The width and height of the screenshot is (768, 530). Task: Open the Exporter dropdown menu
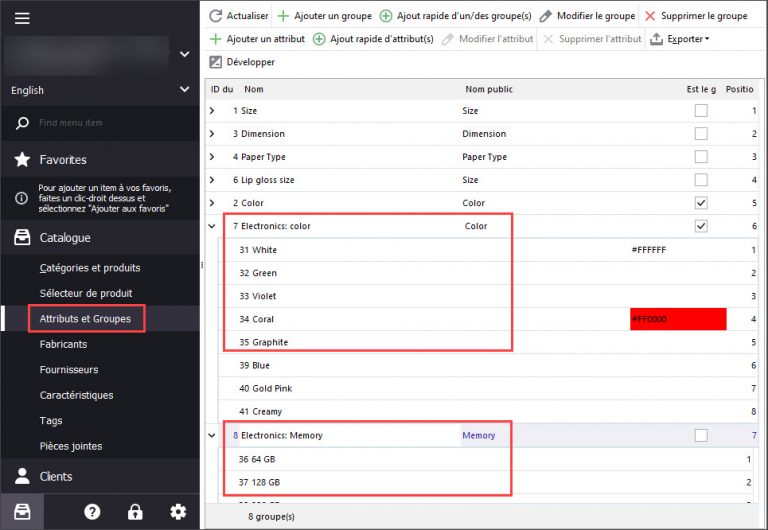tap(680, 39)
